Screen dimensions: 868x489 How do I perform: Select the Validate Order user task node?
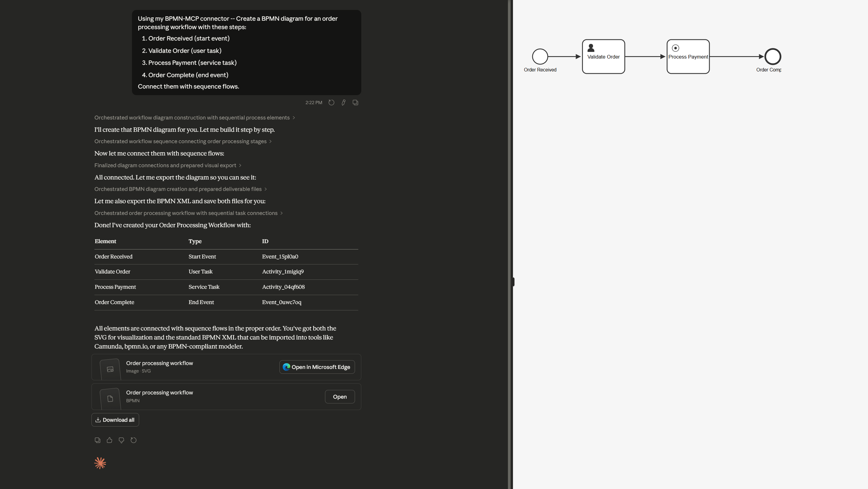603,57
